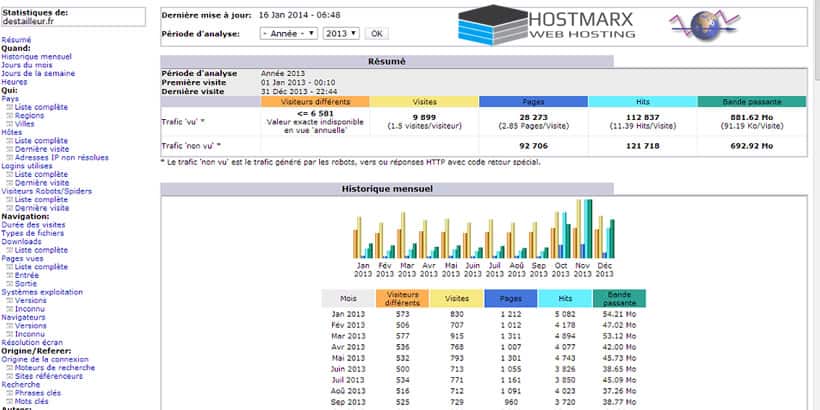Click the icon beside Adresses IP non résolues
This screenshot has width=820, height=410.
click(10, 158)
